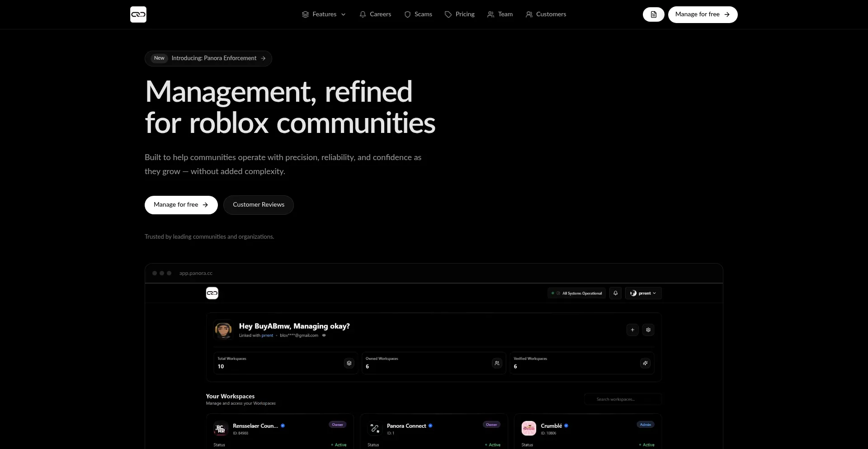Open the Features dropdown menu
Screen dimensions: 868x449
[324, 14]
